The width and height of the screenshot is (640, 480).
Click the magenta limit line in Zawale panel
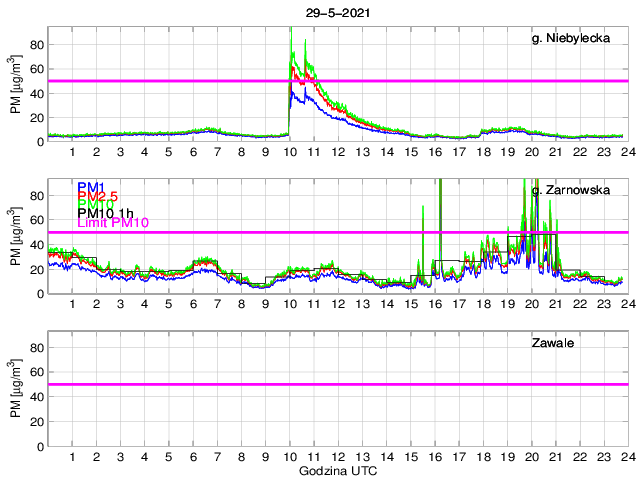click(x=400, y=384)
